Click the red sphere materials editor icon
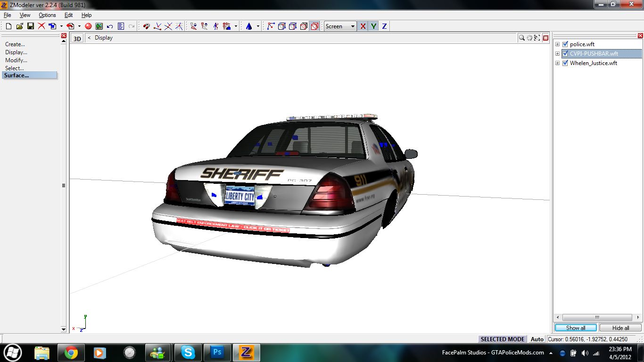 [88, 26]
